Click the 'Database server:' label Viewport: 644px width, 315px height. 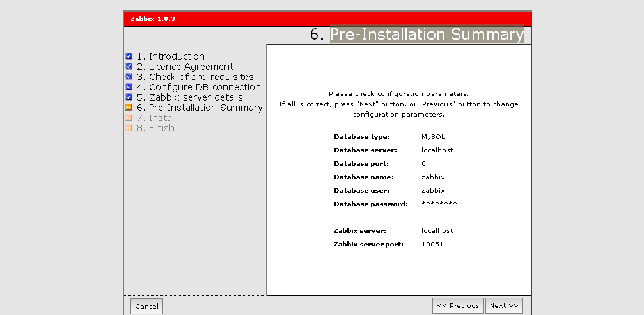[x=366, y=150]
